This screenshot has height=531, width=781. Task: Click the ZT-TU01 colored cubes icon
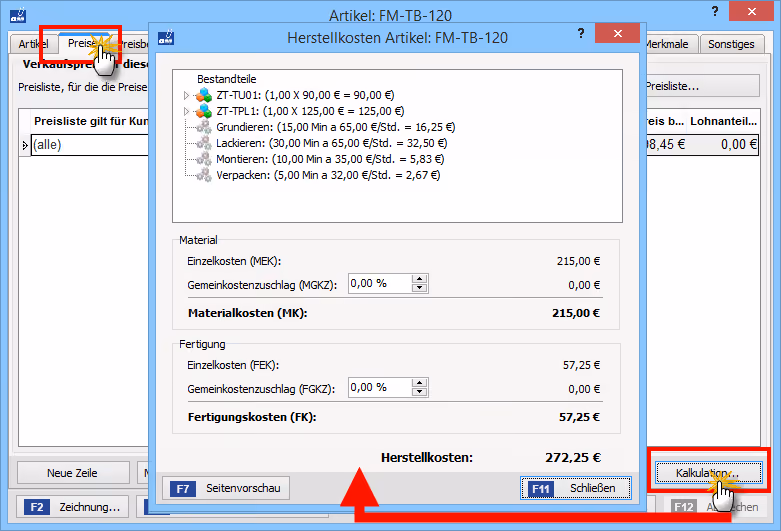tap(203, 95)
